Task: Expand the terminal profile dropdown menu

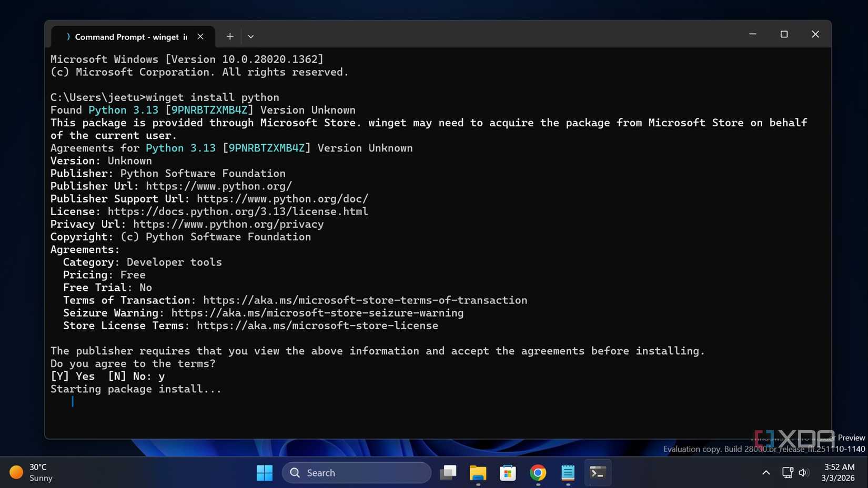Action: coord(251,37)
